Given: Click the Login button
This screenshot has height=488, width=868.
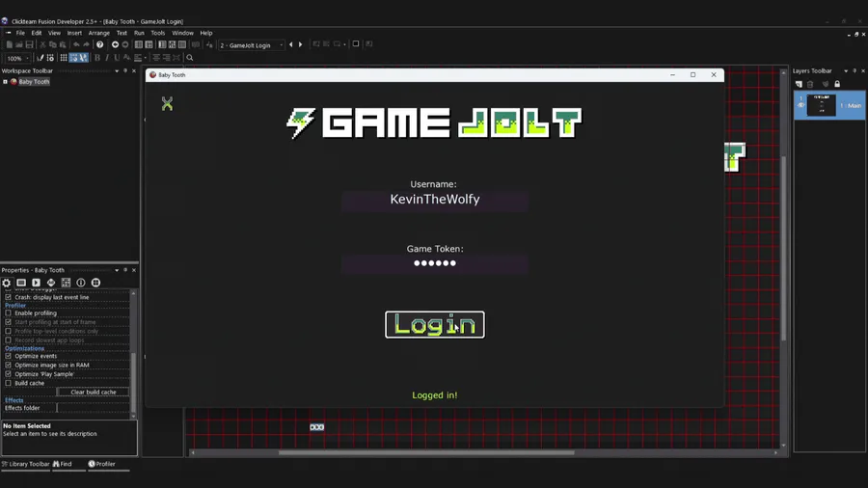Looking at the screenshot, I should (435, 324).
